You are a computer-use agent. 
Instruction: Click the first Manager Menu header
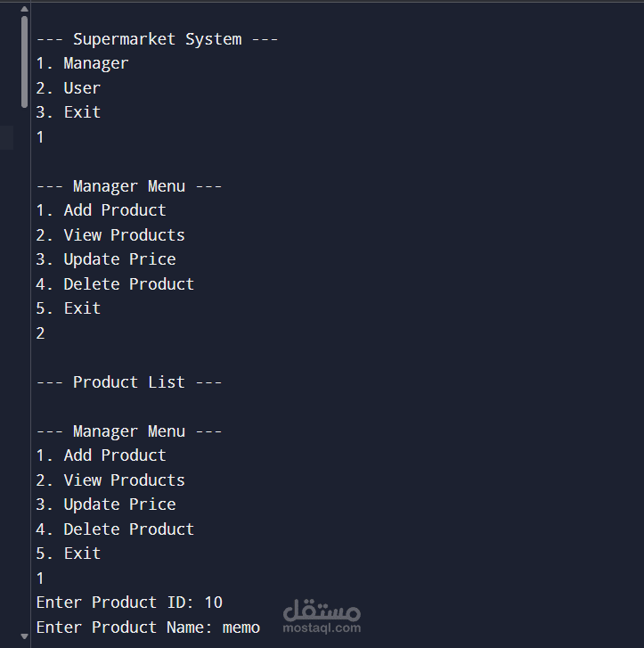click(x=129, y=186)
